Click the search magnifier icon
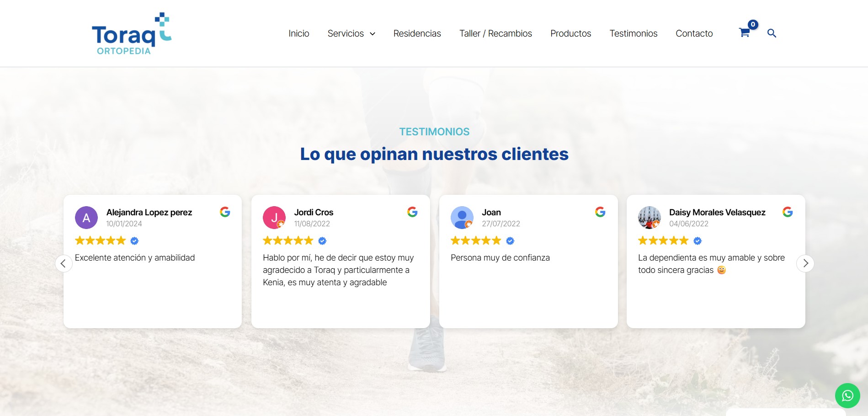This screenshot has width=868, height=416. (772, 33)
